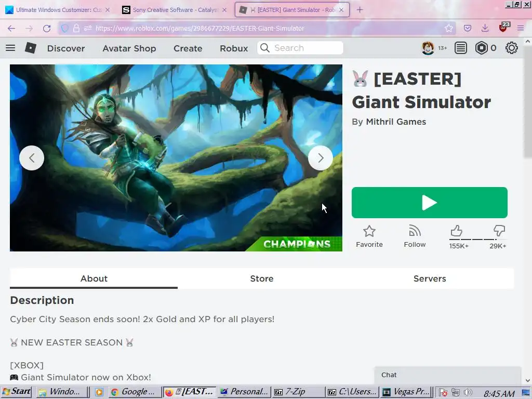This screenshot has height=399, width=532.
Task: Open the Avatar Shop page
Action: pos(129,48)
